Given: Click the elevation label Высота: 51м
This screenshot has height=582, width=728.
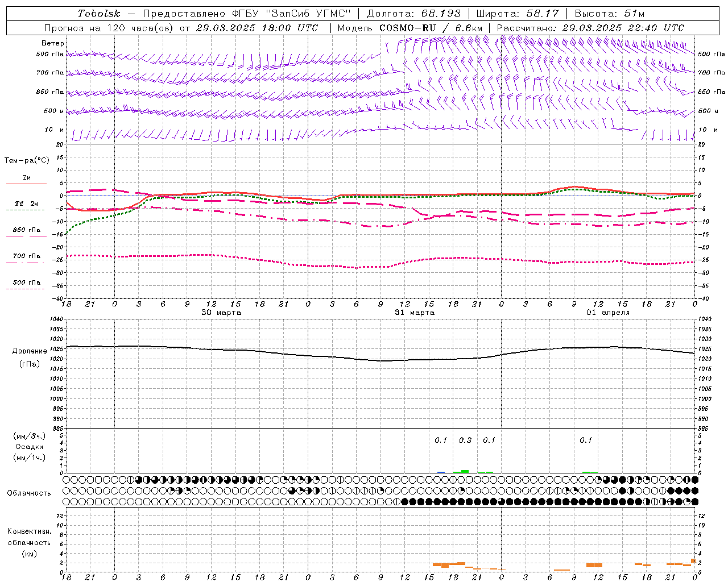Looking at the screenshot, I should pos(610,14).
